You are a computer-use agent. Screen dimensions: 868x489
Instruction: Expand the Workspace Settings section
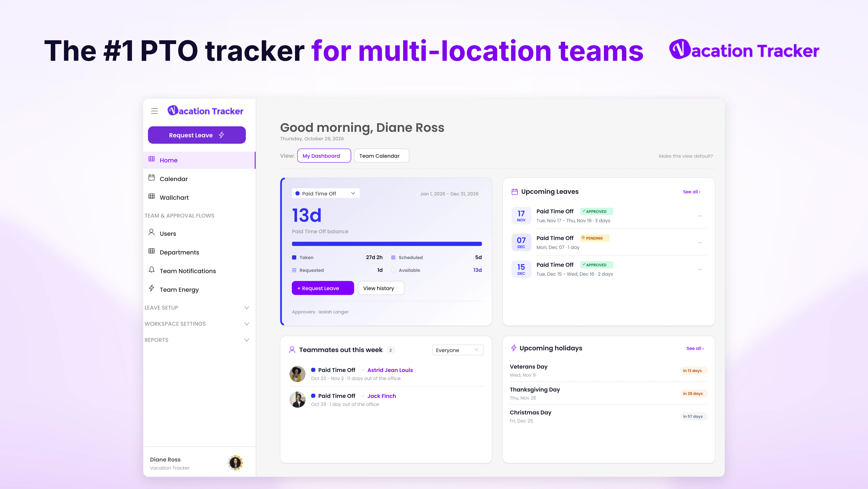(x=197, y=324)
